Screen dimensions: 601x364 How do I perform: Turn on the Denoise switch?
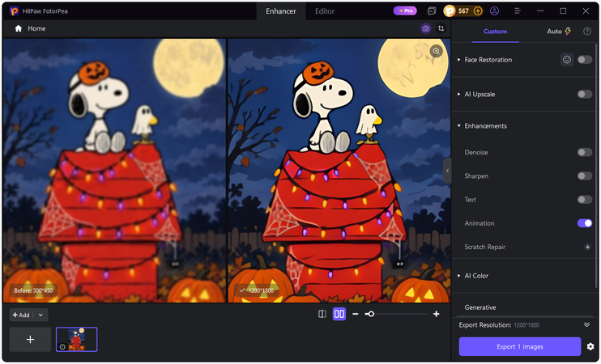(x=585, y=152)
